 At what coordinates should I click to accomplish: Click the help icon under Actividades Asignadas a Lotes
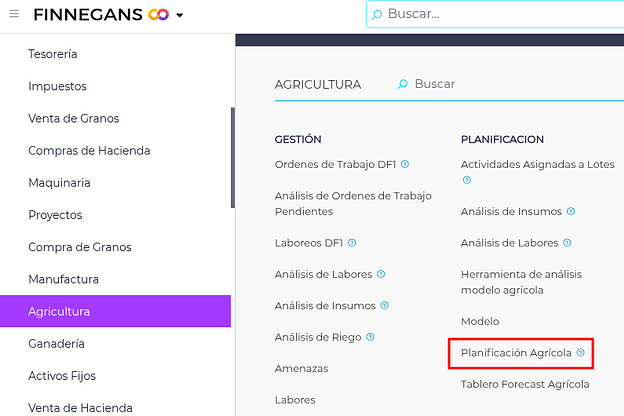click(466, 180)
